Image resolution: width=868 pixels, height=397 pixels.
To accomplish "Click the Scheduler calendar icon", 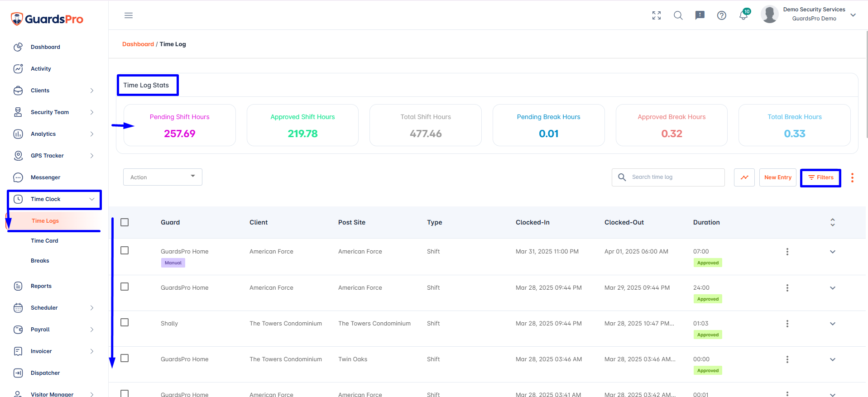I will [18, 308].
